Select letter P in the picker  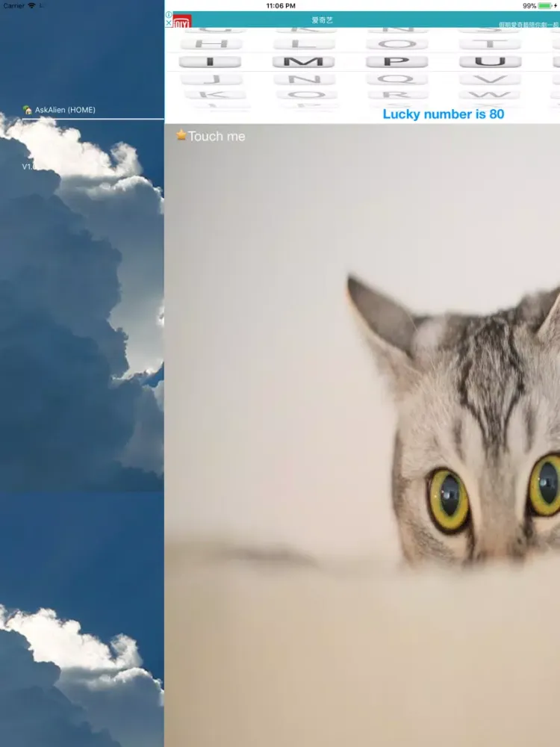coord(396,61)
